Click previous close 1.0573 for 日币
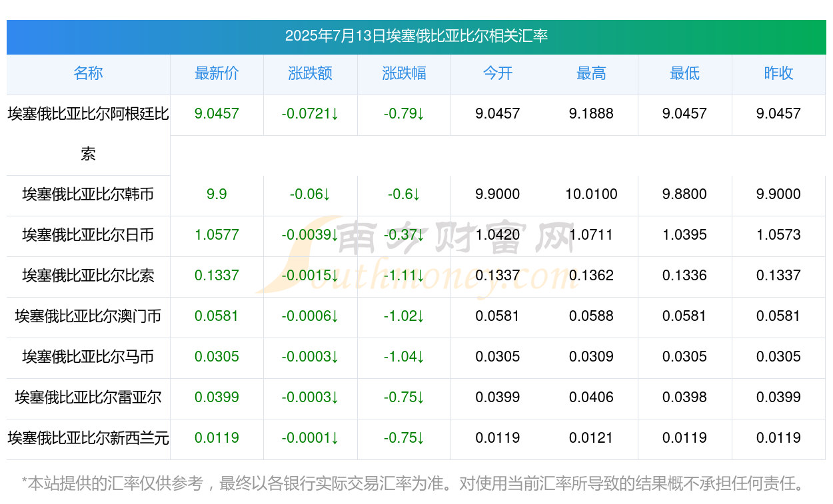 pyautogui.click(x=778, y=235)
